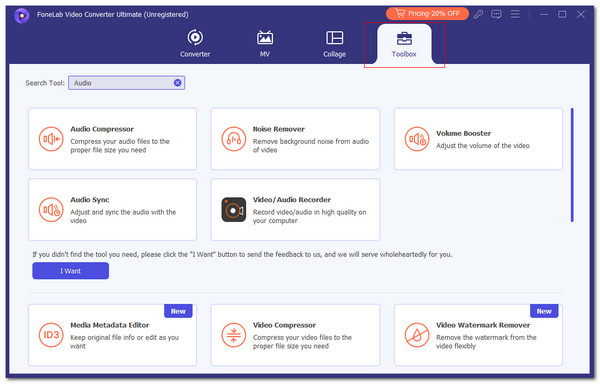Screen dimensions: 600x384
Task: Click the Audio Compressor speaker icon
Action: point(51,139)
